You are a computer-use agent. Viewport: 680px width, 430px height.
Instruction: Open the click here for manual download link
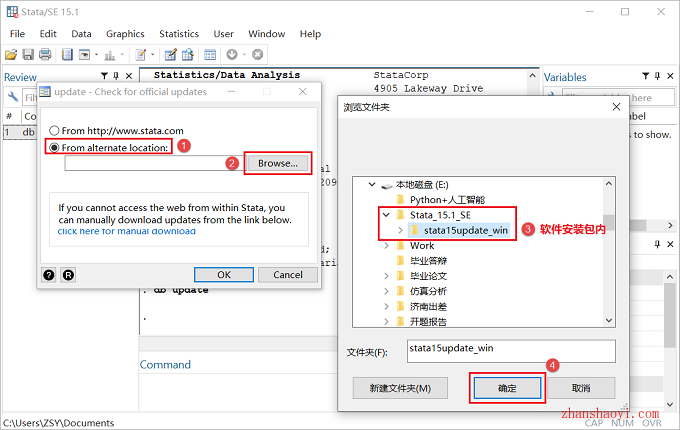(x=127, y=231)
